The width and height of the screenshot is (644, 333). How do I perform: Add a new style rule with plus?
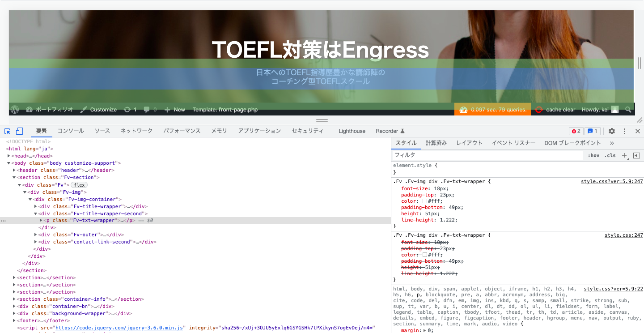coord(624,155)
